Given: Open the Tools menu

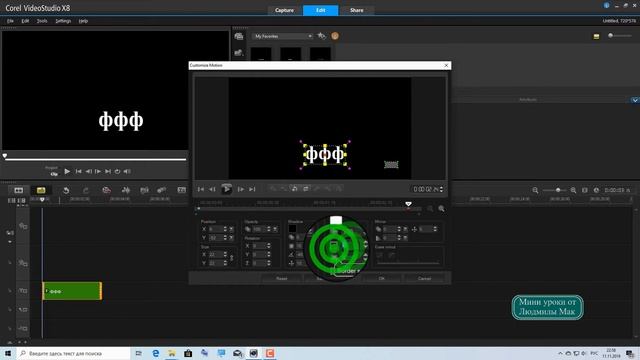Looking at the screenshot, I should tap(42, 21).
